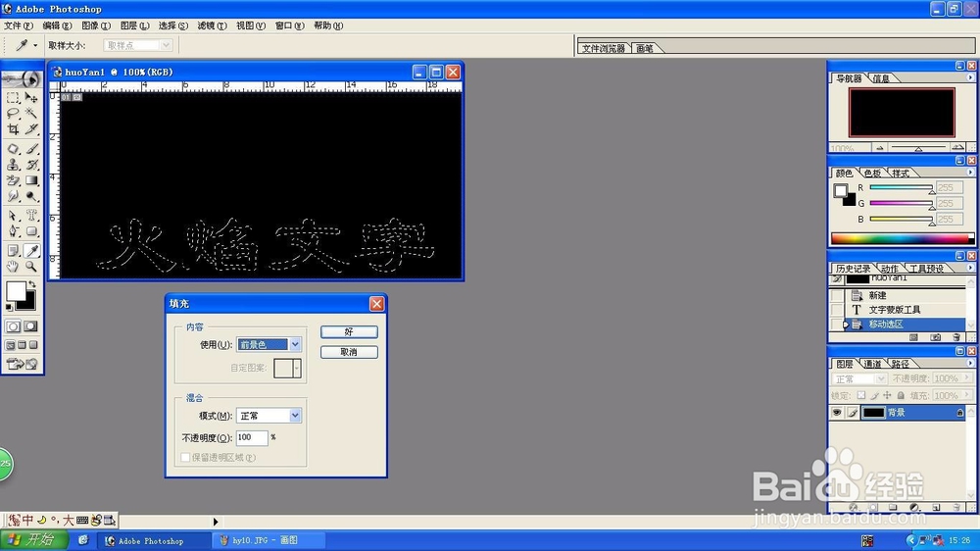The height and width of the screenshot is (551, 980).
Task: Select the Brush tool
Action: coord(31,149)
